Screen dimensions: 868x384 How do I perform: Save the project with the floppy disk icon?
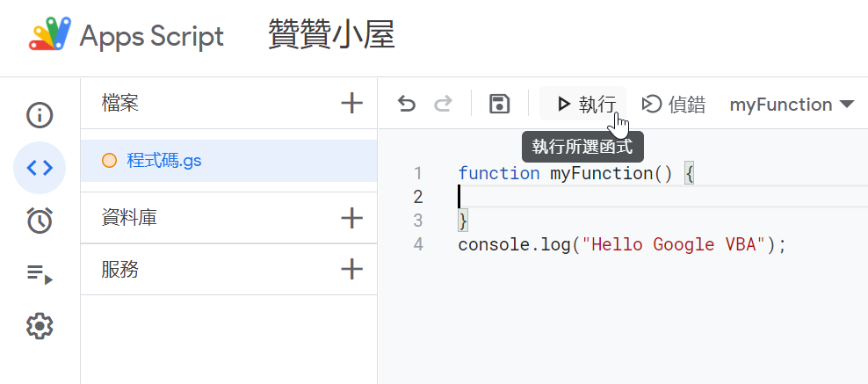click(x=499, y=104)
